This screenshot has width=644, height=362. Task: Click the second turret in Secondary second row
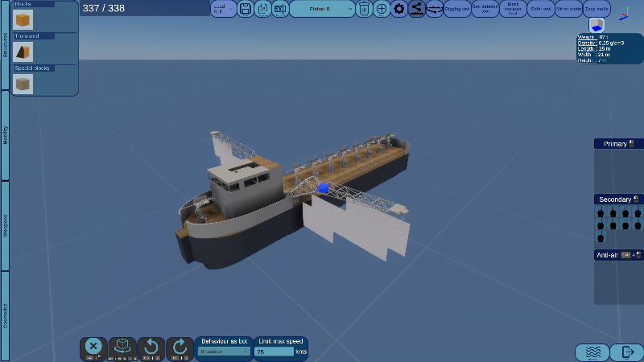click(613, 225)
